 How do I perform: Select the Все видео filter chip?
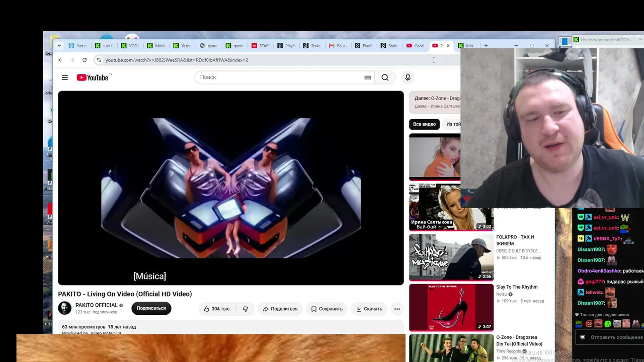click(x=424, y=124)
